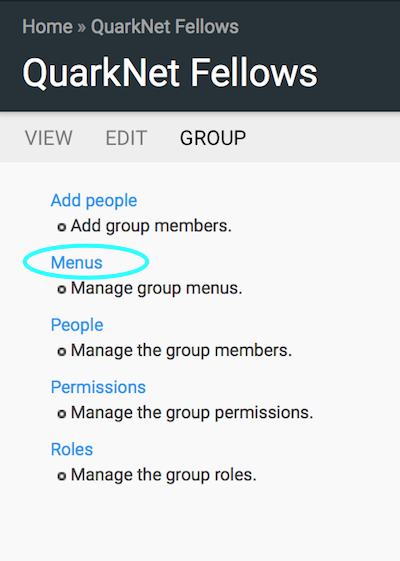Screen dimensions: 400x561
Task: Click the bullet icon beside 'Manage the group roles.'
Action: point(62,476)
